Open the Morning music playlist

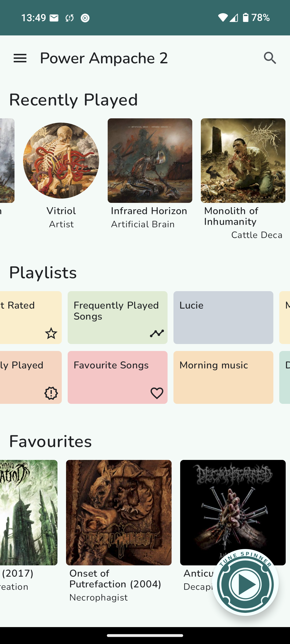coord(223,377)
